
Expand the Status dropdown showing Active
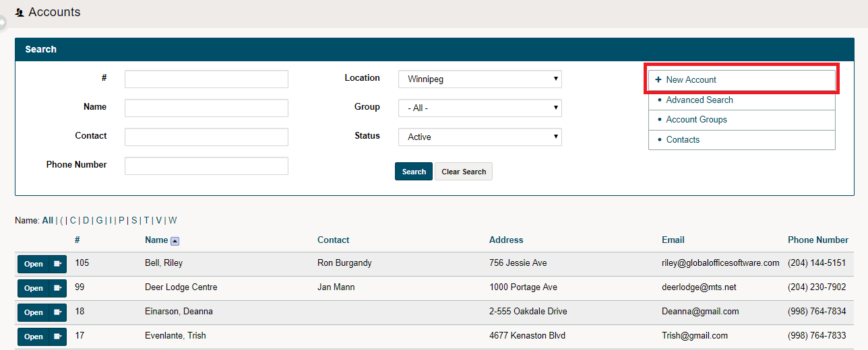480,137
